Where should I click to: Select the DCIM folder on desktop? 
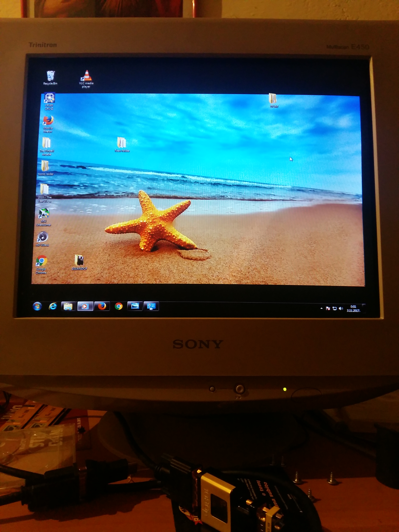(273, 99)
